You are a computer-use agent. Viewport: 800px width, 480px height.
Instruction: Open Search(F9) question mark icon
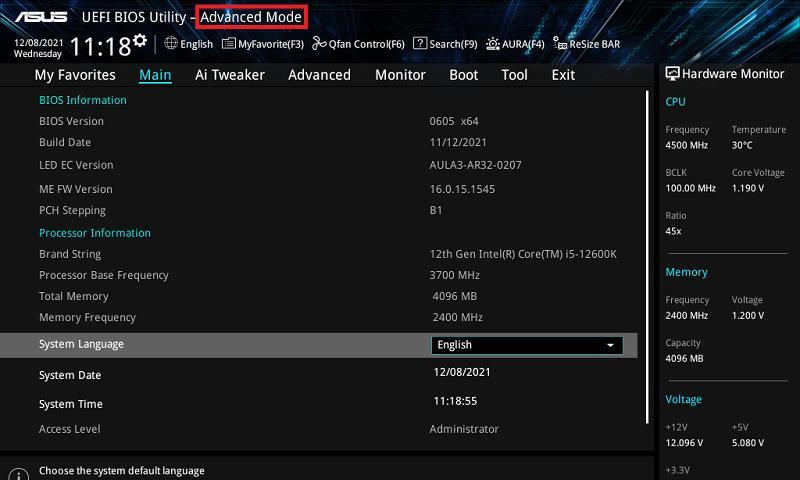click(420, 43)
